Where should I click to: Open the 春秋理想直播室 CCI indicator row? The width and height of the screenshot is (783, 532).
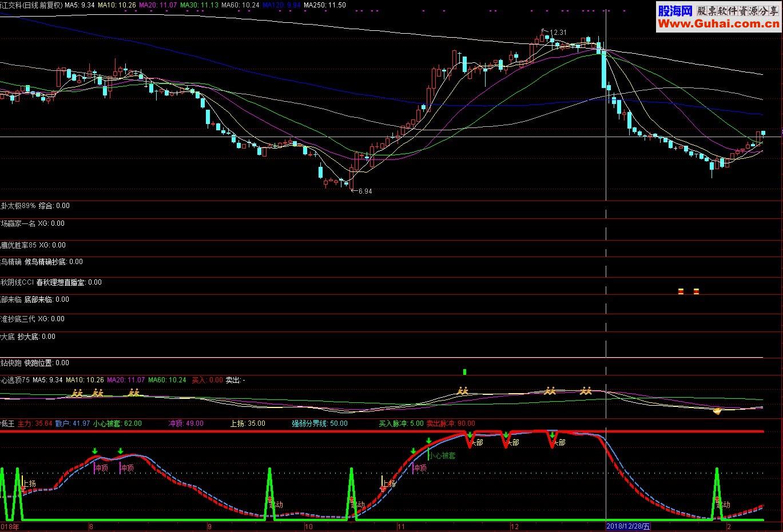pos(51,282)
